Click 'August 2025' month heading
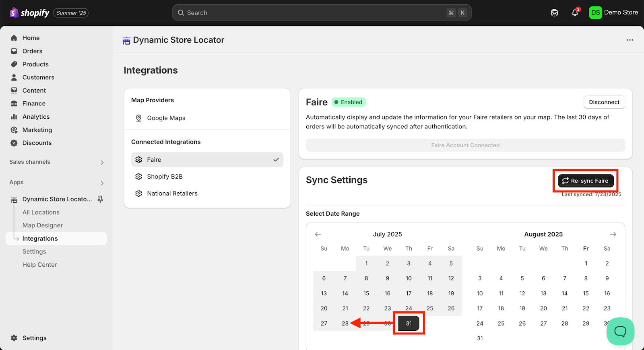The width and height of the screenshot is (644, 350). (x=543, y=234)
